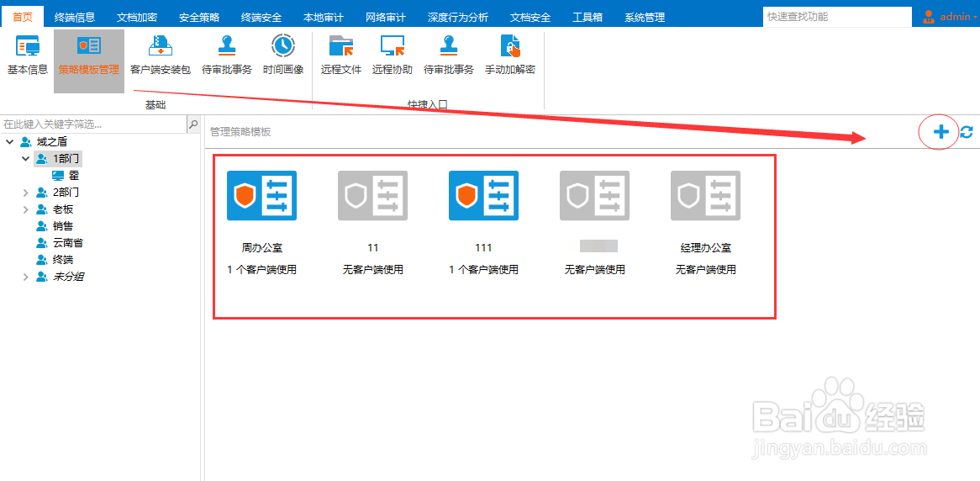Expand 未分组 tree node
The image size is (980, 481).
pos(25,277)
